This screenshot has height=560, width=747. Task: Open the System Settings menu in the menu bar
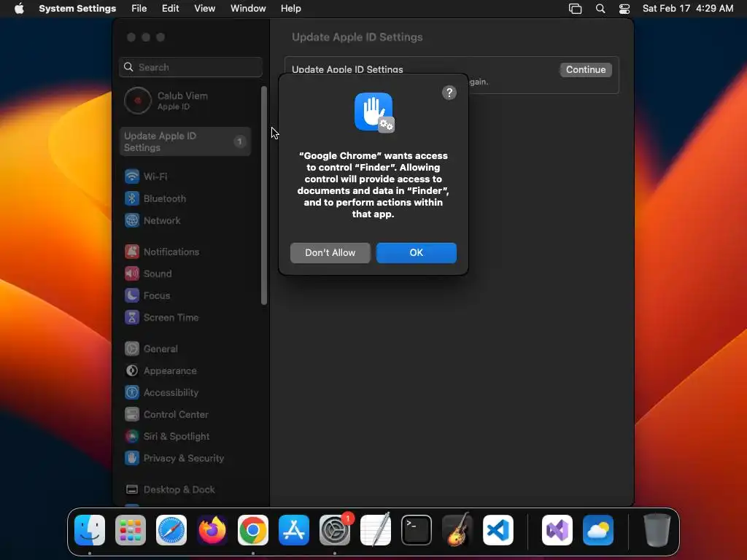77,9
